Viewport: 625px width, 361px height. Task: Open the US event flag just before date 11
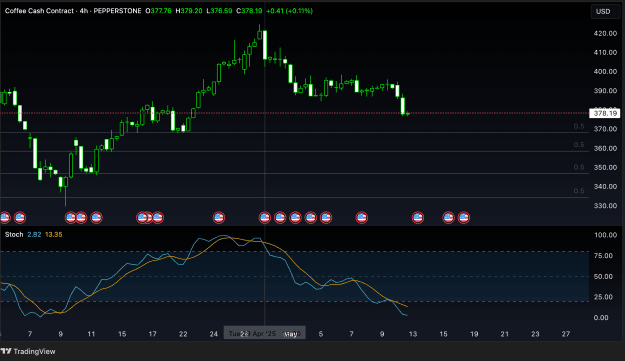coord(81,218)
